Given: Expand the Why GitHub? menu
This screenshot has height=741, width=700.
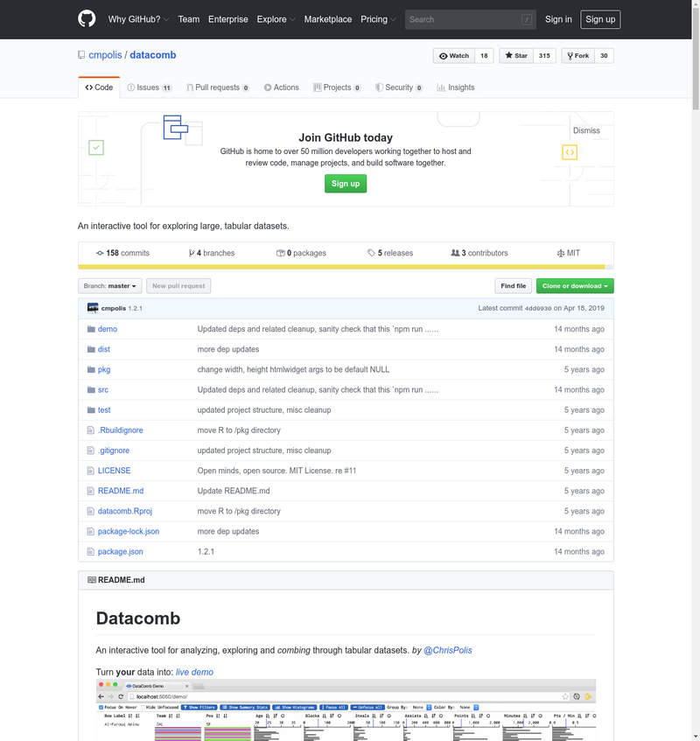Looking at the screenshot, I should point(138,19).
